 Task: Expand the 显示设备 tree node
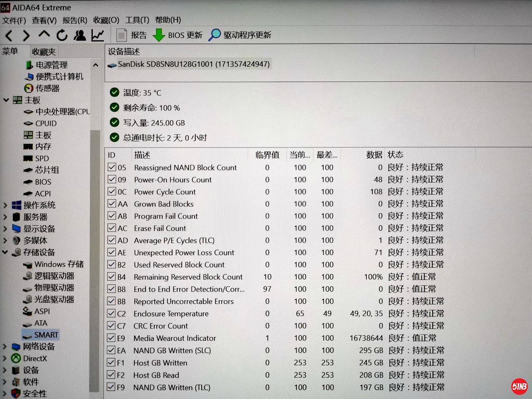[5, 229]
